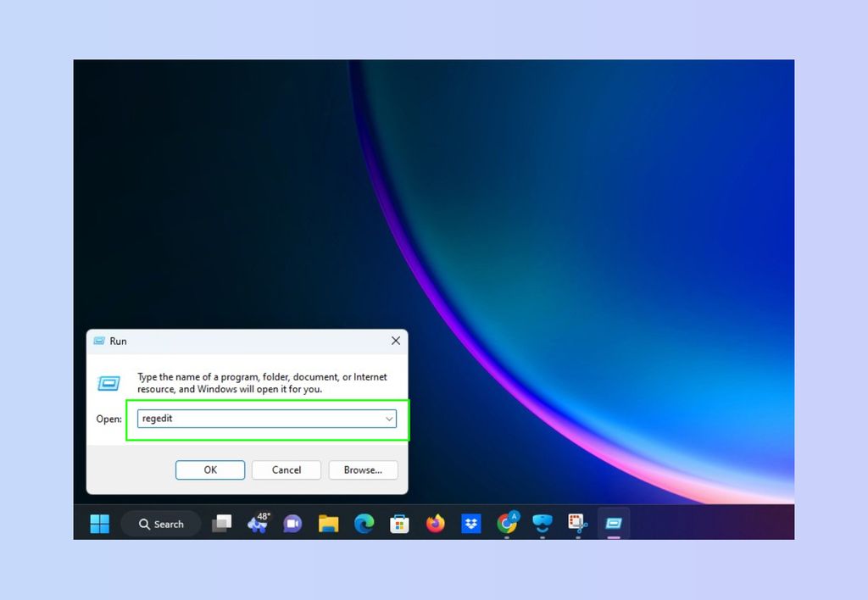Image resolution: width=868 pixels, height=600 pixels.
Task: Open the Snipping Tool
Action: (x=577, y=523)
